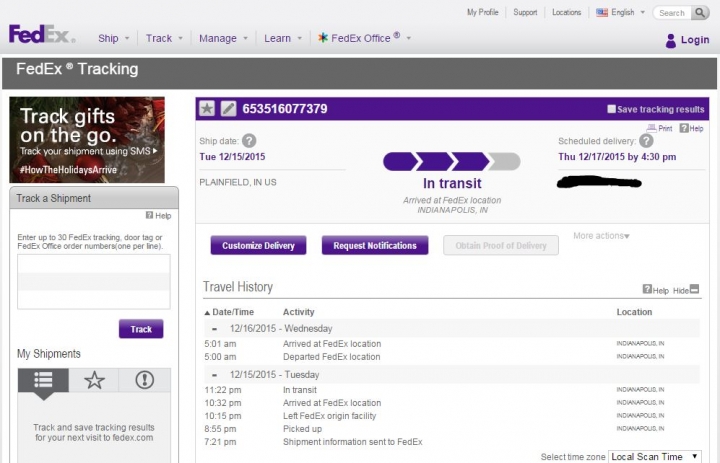Hide the Travel History section
This screenshot has width=720, height=463.
[x=686, y=290]
